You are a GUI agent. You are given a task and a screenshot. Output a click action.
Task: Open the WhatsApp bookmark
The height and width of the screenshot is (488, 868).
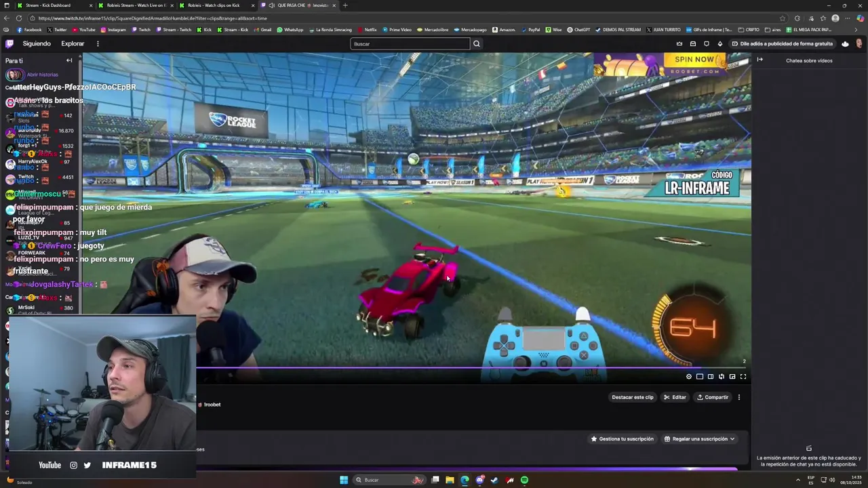(290, 30)
